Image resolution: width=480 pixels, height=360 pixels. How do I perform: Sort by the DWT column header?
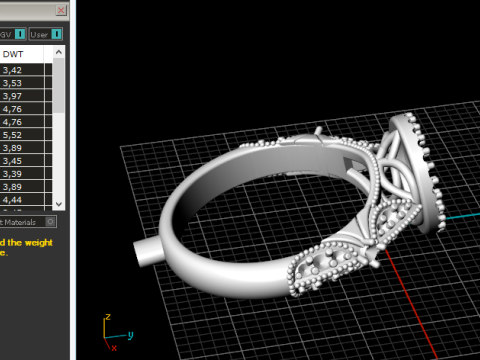point(22,54)
